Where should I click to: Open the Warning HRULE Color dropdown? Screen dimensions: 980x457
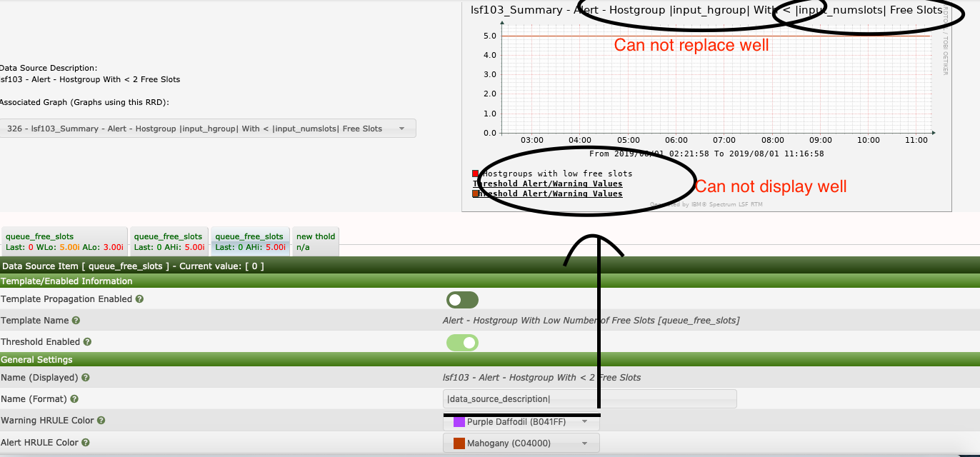coord(521,421)
